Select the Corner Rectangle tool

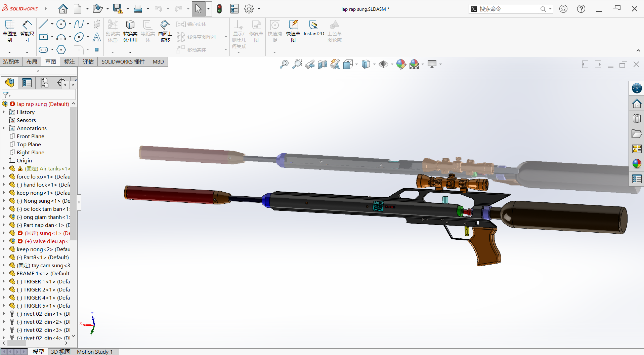pyautogui.click(x=43, y=37)
